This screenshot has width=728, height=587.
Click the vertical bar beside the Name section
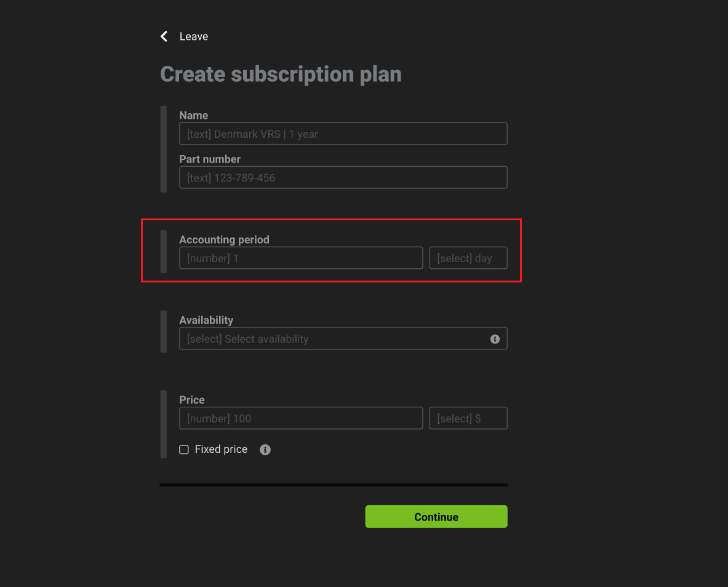point(163,150)
